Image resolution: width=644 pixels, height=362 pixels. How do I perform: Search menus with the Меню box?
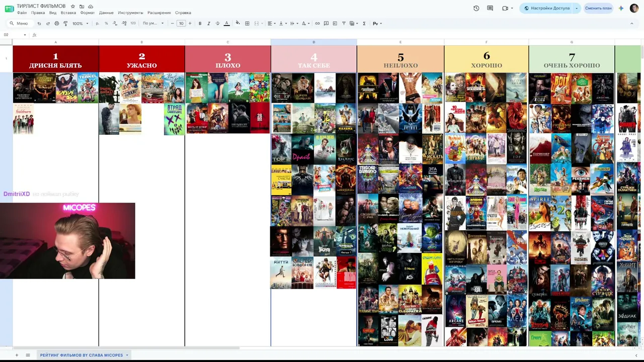click(x=19, y=24)
